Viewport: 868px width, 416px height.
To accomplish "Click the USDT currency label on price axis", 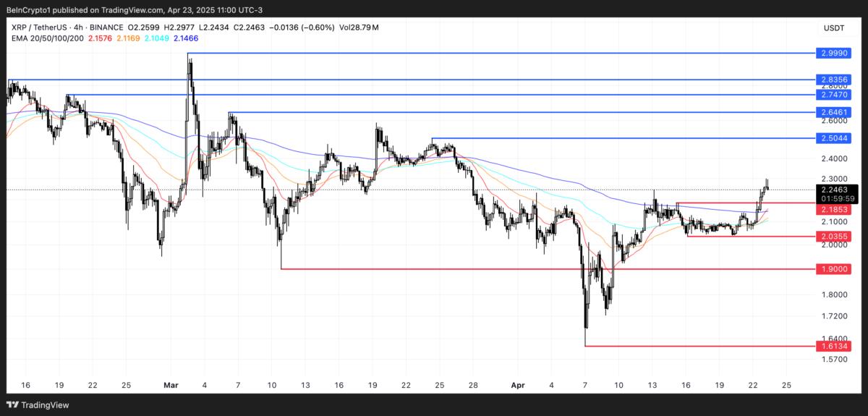I will [x=834, y=27].
